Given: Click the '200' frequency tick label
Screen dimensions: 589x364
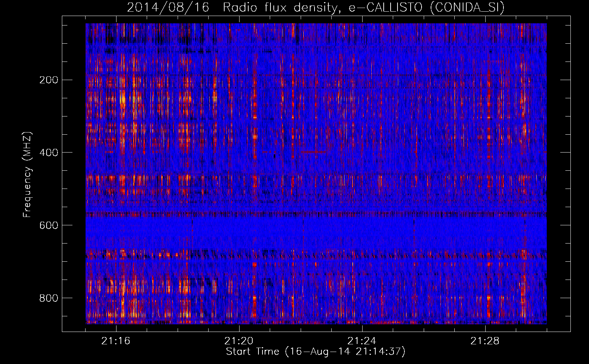Looking at the screenshot, I should coord(48,80).
